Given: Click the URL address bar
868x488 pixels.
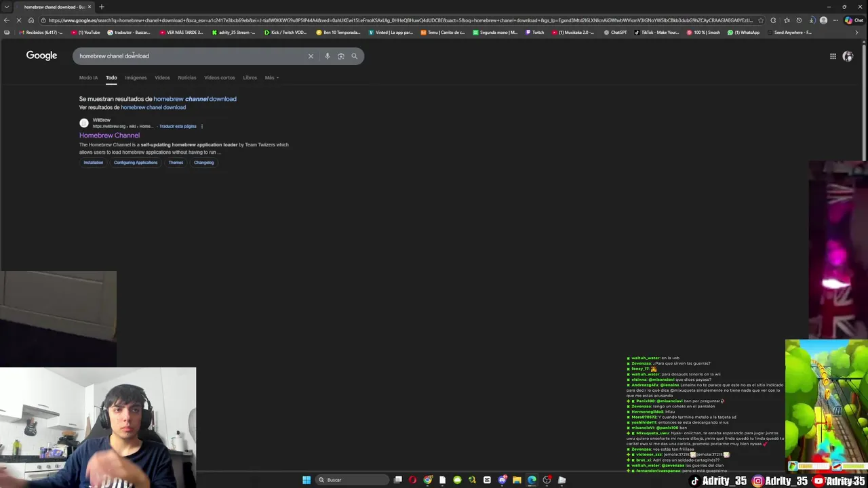Looking at the screenshot, I should tap(400, 20).
